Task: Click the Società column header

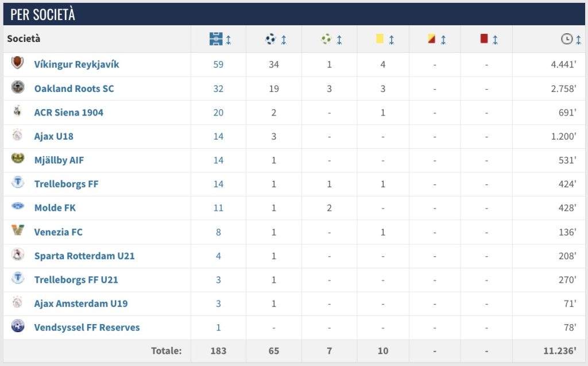Action: pos(24,39)
